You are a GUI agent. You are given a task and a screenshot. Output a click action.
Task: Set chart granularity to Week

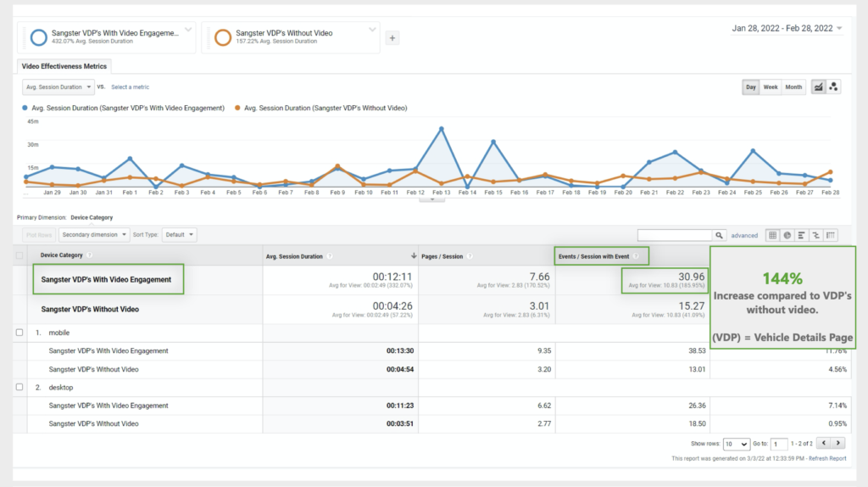click(770, 87)
